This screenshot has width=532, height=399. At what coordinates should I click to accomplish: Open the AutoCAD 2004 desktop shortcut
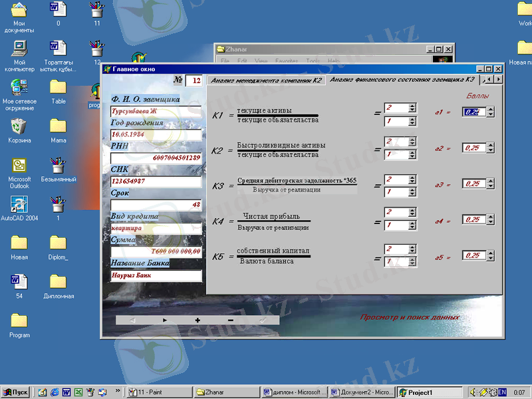pos(19,204)
